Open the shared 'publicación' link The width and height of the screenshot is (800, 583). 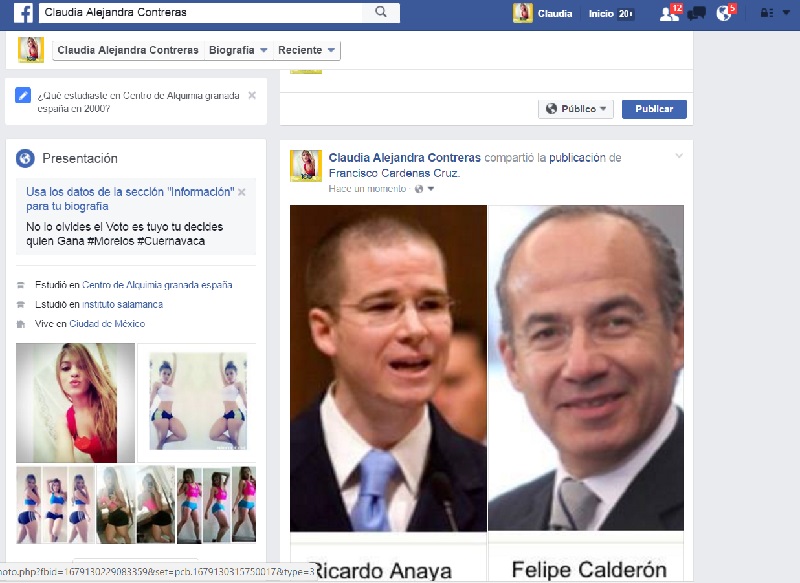tap(578, 158)
